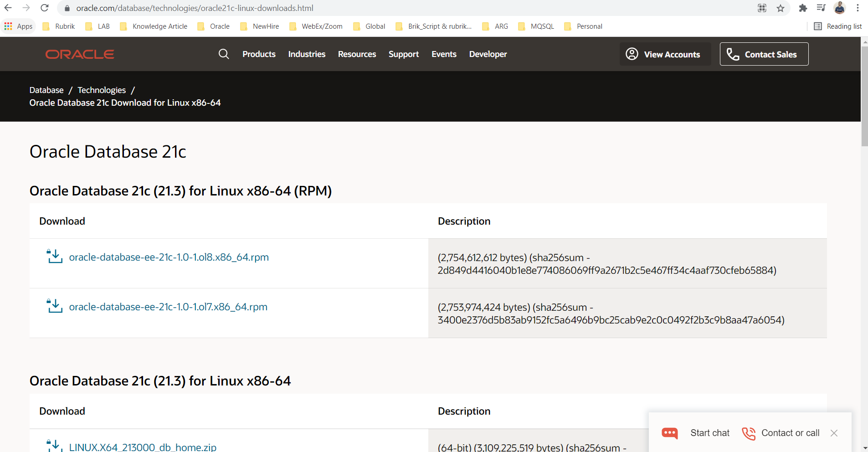868x452 pixels.
Task: Click the red chat bubble icon
Action: click(x=670, y=433)
